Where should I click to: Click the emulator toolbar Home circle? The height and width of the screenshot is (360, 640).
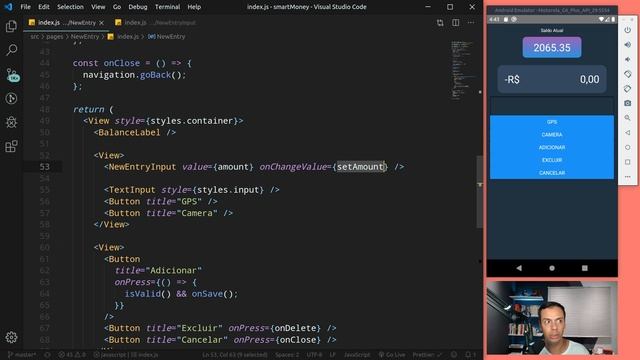(628, 147)
